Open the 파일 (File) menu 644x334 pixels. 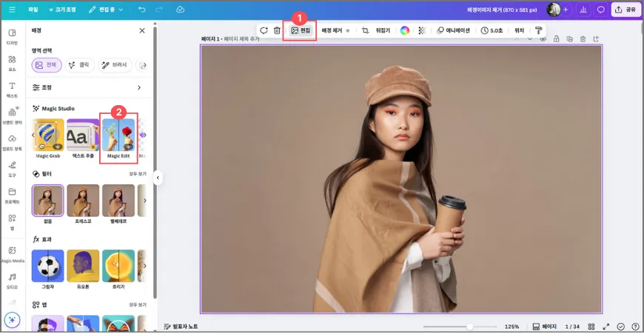pyautogui.click(x=33, y=10)
